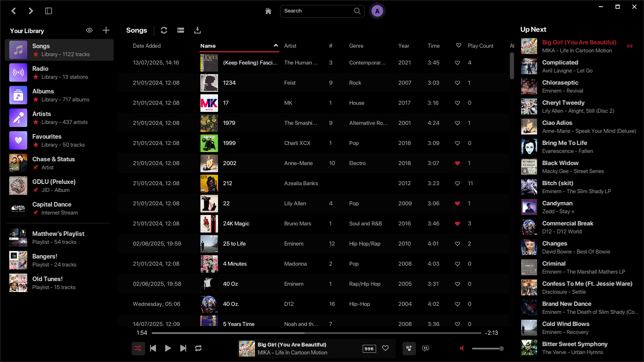Select the 1979 song row
This screenshot has height=362, width=644.
pos(313,123)
